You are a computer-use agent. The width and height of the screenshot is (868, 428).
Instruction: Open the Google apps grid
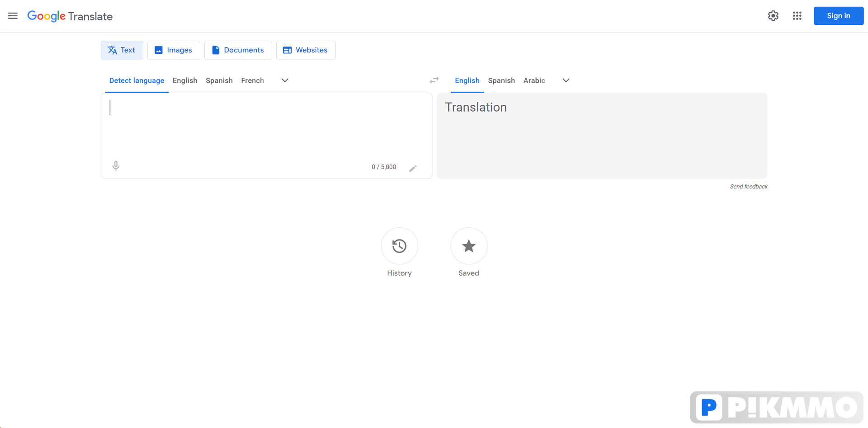(797, 16)
